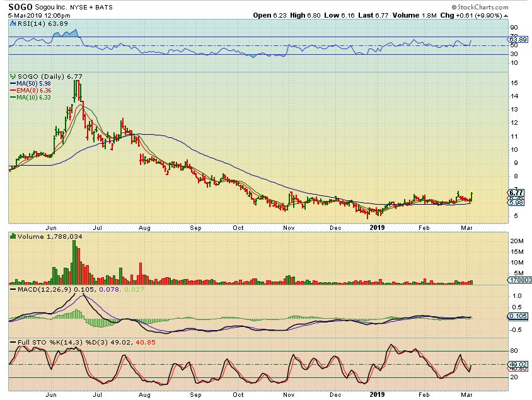The width and height of the screenshot is (532, 400).
Task: Click the Full STO legend line marker
Action: [x=12, y=342]
